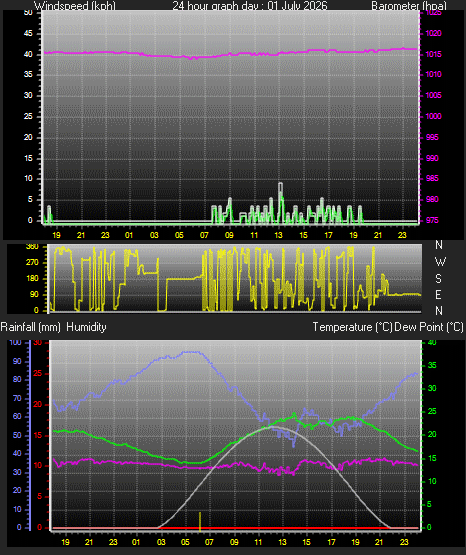466x555 pixels.
Task: Click the 45 windspeed scale value
Action: [28, 33]
